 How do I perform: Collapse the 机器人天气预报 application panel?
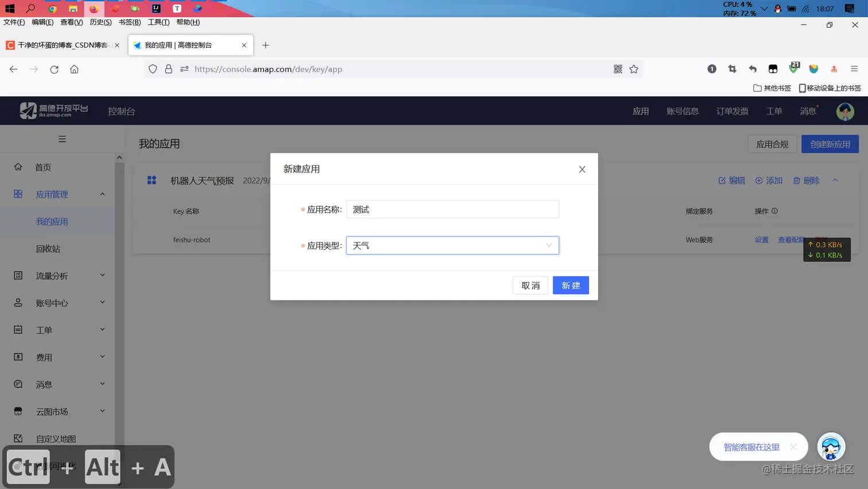pyautogui.click(x=835, y=180)
